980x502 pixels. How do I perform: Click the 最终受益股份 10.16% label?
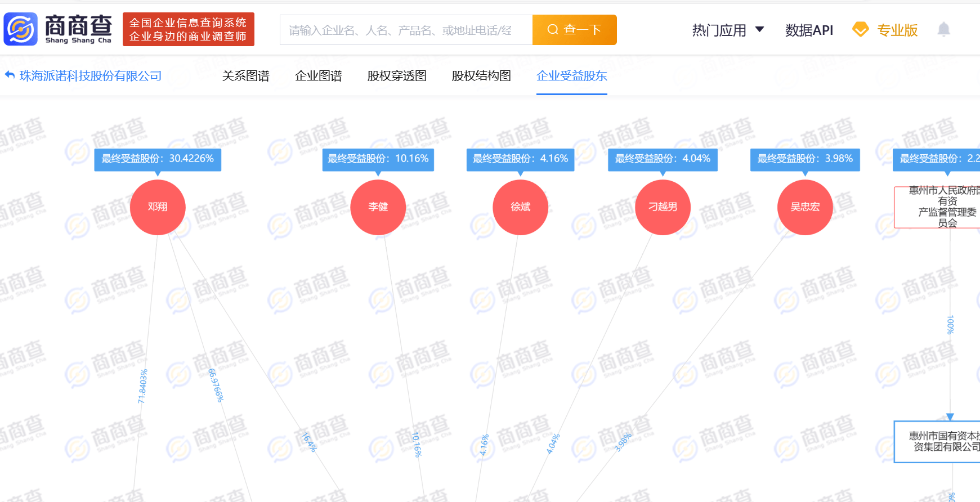click(x=378, y=159)
